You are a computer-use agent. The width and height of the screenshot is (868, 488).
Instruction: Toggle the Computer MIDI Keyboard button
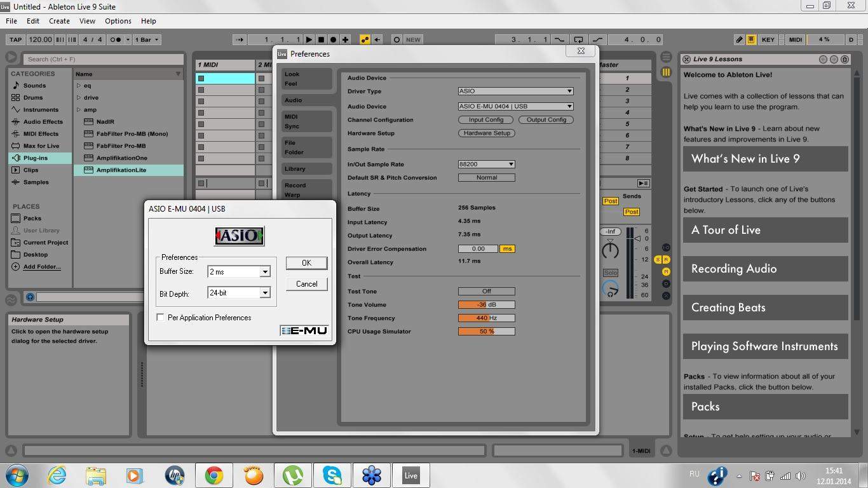click(x=751, y=39)
